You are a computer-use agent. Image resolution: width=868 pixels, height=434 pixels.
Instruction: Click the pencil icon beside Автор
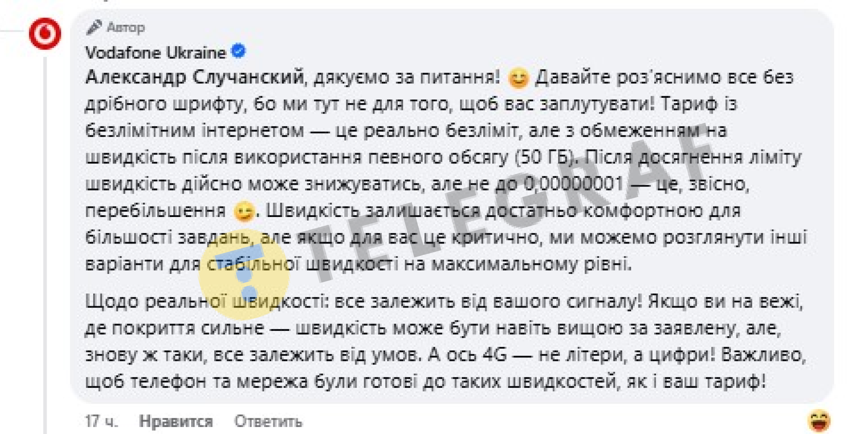click(x=94, y=27)
